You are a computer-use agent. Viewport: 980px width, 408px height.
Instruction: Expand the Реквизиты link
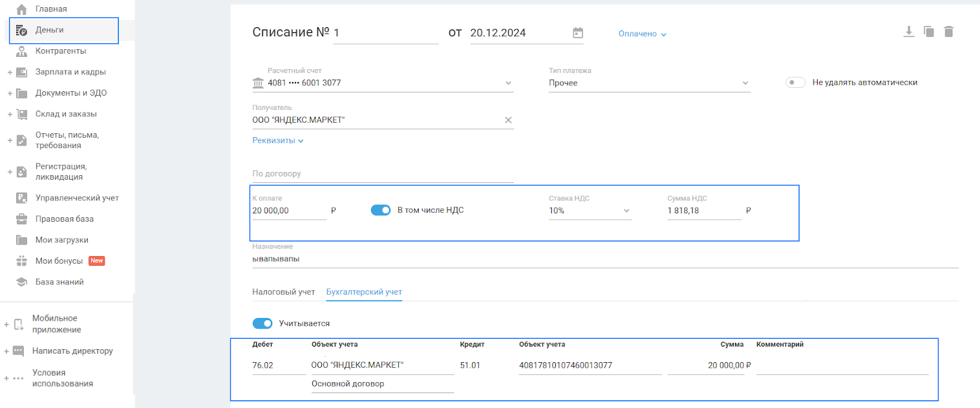click(x=277, y=140)
